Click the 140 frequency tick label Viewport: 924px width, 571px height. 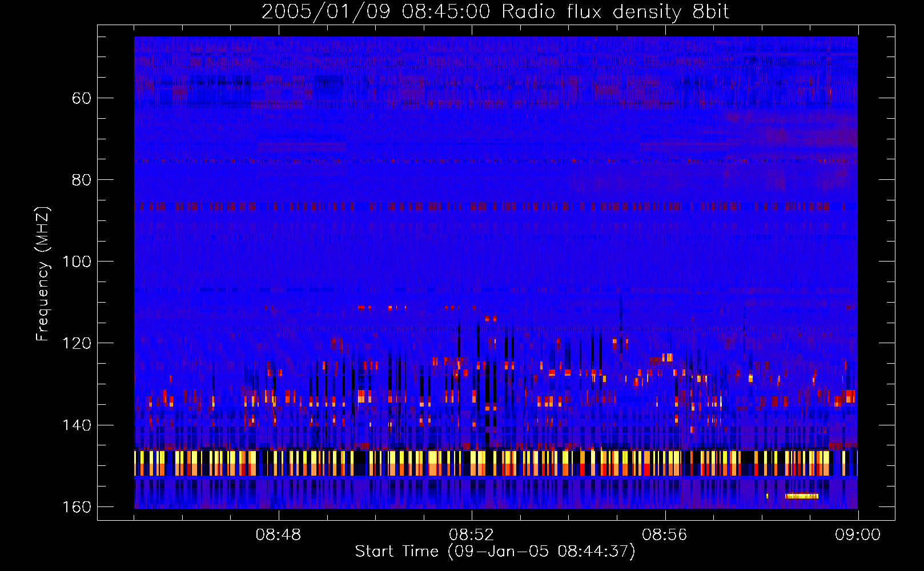pos(77,425)
